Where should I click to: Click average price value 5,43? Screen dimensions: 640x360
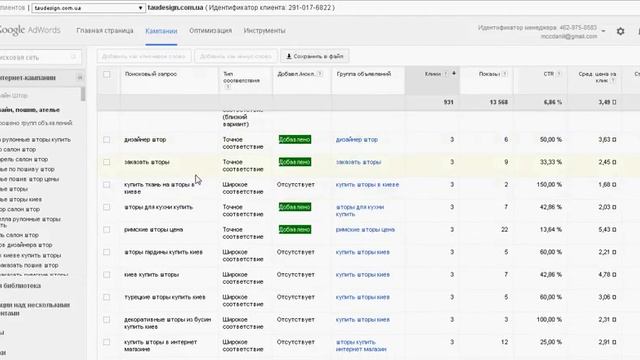607,229
